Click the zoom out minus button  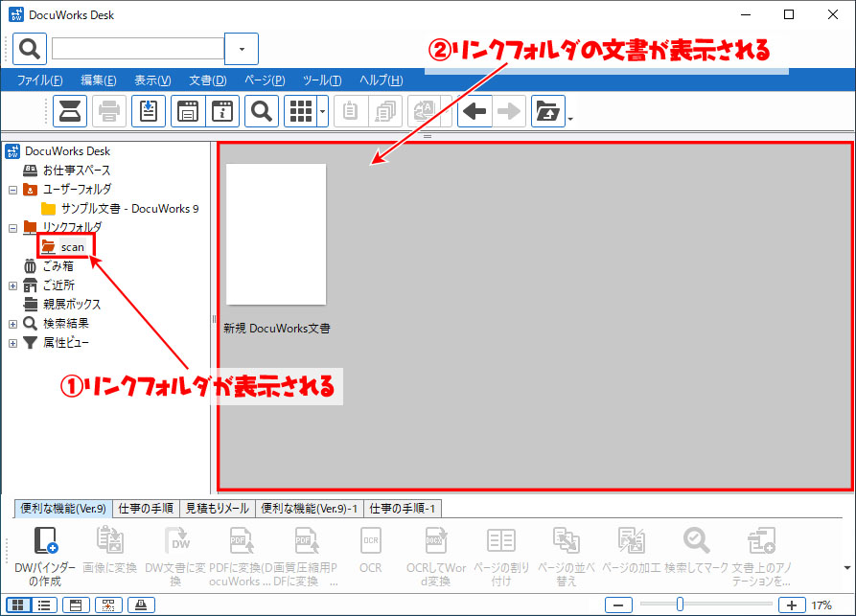618,605
